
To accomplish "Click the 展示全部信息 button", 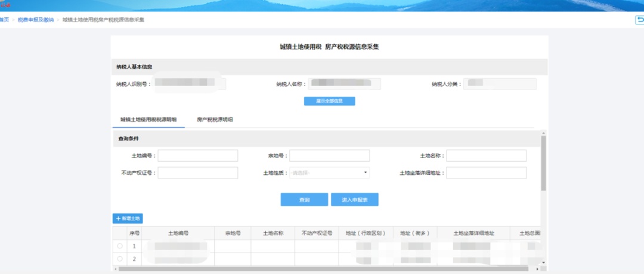I will click(x=329, y=101).
